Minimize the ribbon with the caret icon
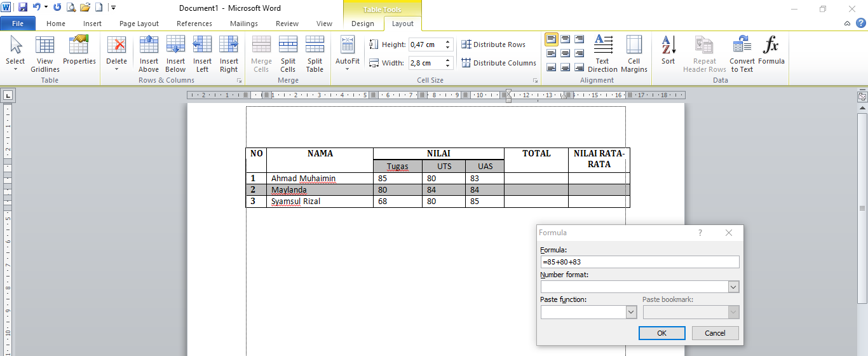 848,24
